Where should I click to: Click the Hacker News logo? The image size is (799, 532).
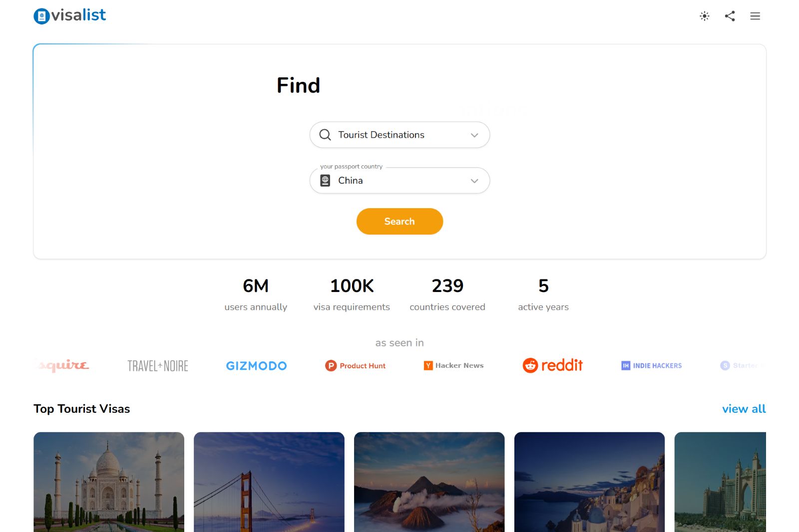tap(453, 366)
